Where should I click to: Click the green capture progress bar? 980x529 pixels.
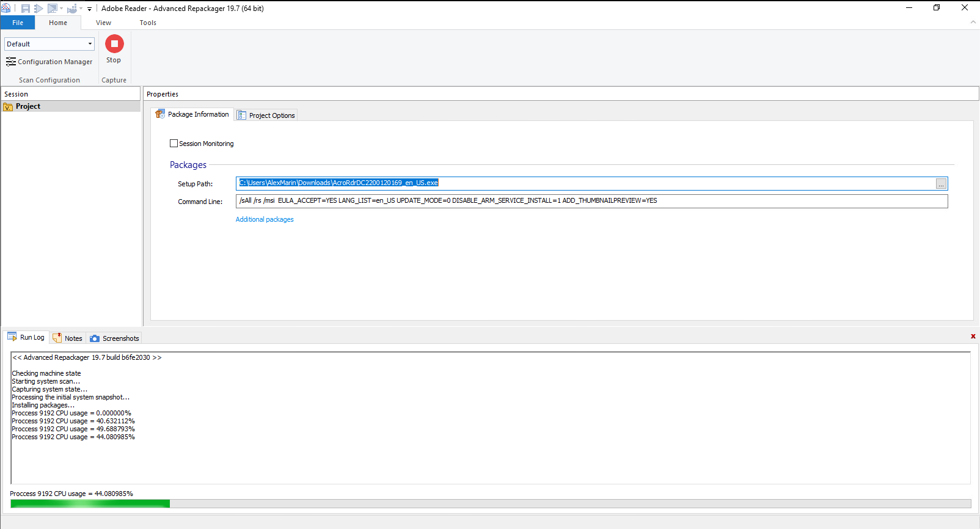point(491,504)
